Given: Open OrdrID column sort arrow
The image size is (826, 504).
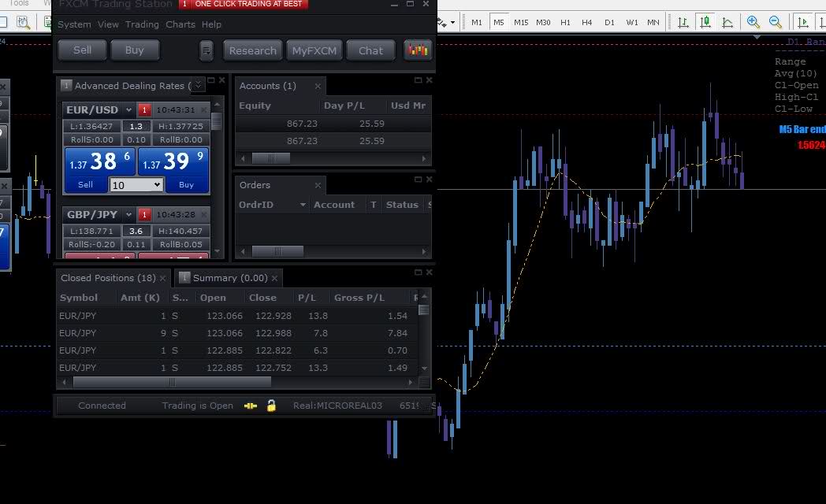Looking at the screenshot, I should [303, 205].
